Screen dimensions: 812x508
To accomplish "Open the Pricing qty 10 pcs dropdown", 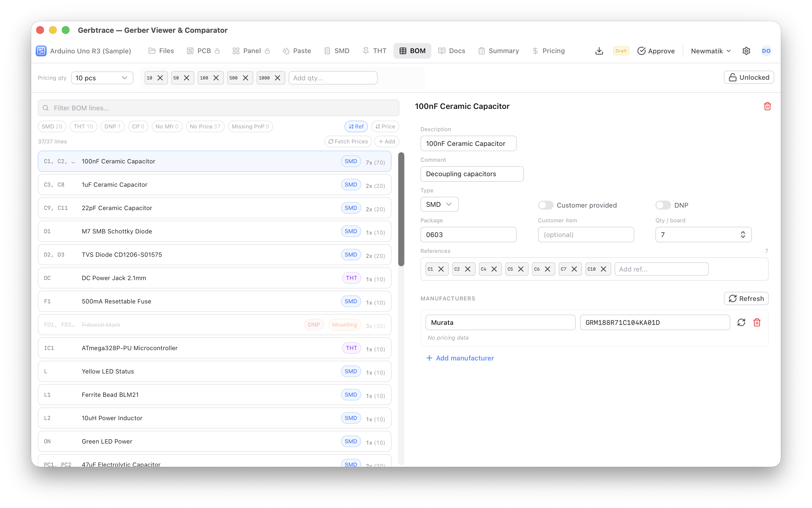I will [102, 78].
